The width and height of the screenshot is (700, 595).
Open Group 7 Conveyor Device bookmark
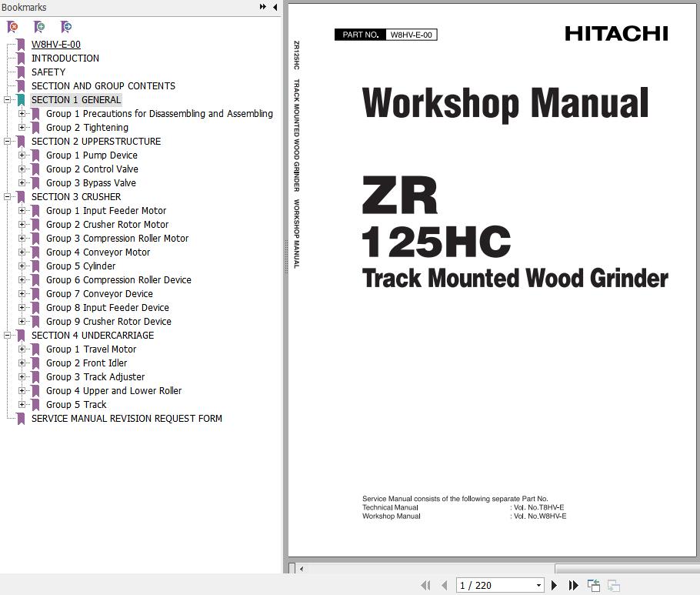(99, 293)
